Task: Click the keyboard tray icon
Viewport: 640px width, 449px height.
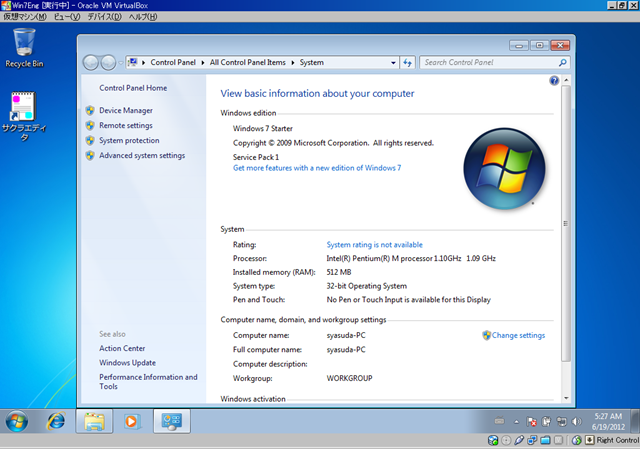Action: pyautogui.click(x=500, y=420)
